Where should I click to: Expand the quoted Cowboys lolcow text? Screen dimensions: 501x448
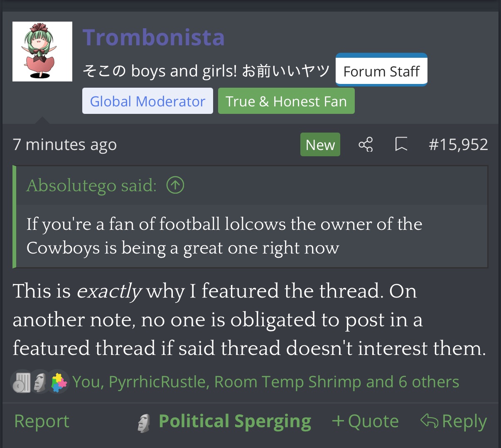click(224, 236)
